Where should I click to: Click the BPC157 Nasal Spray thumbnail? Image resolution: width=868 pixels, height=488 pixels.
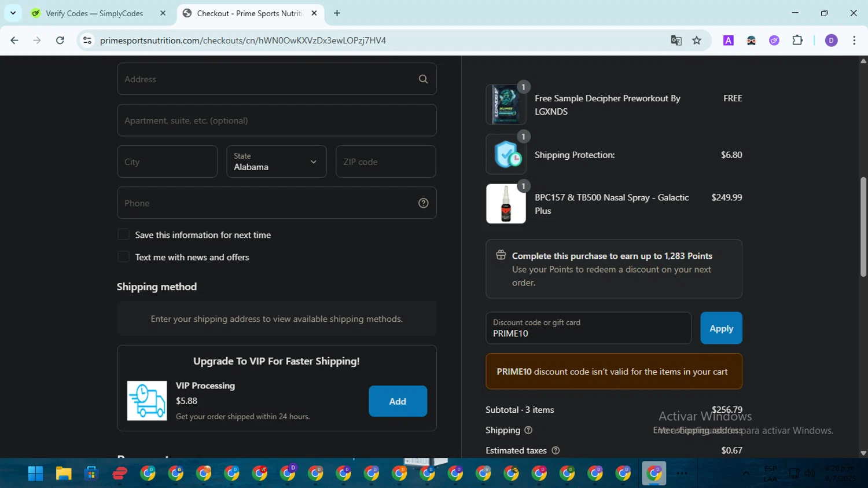tap(506, 204)
